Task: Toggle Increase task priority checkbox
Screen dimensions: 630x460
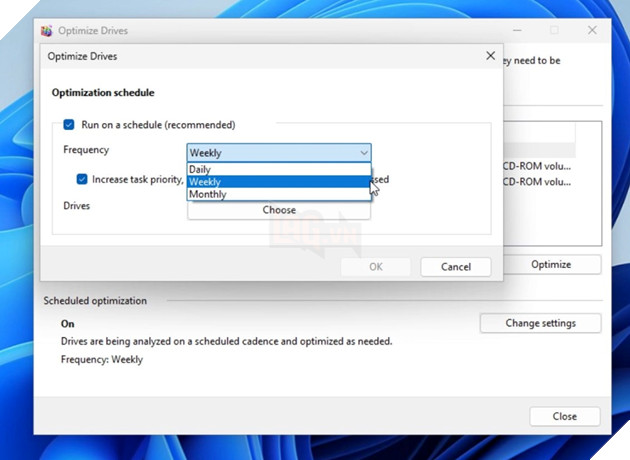Action: [x=83, y=180]
